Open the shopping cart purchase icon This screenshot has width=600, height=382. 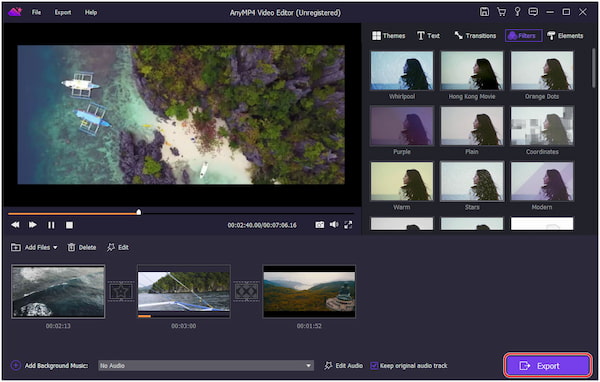(x=501, y=12)
